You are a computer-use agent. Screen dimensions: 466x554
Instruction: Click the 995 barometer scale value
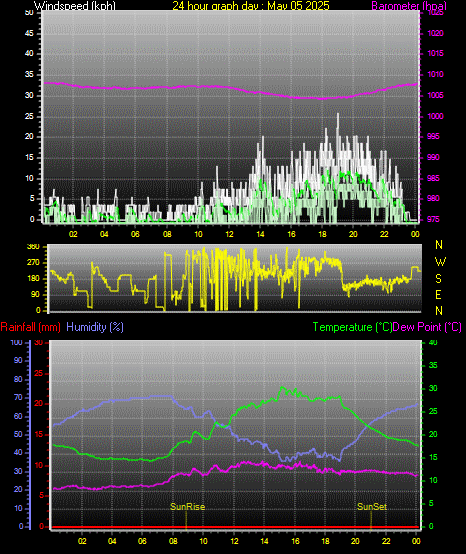tap(433, 136)
